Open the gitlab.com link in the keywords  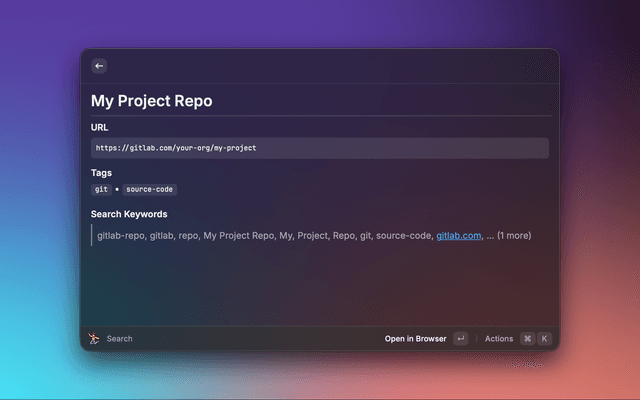coord(458,236)
